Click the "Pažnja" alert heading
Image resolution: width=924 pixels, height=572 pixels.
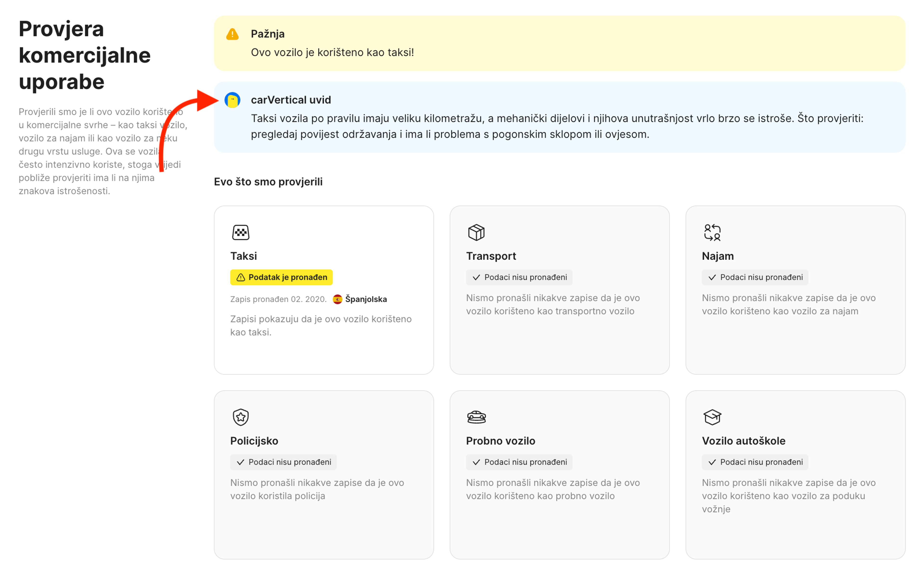tap(267, 34)
